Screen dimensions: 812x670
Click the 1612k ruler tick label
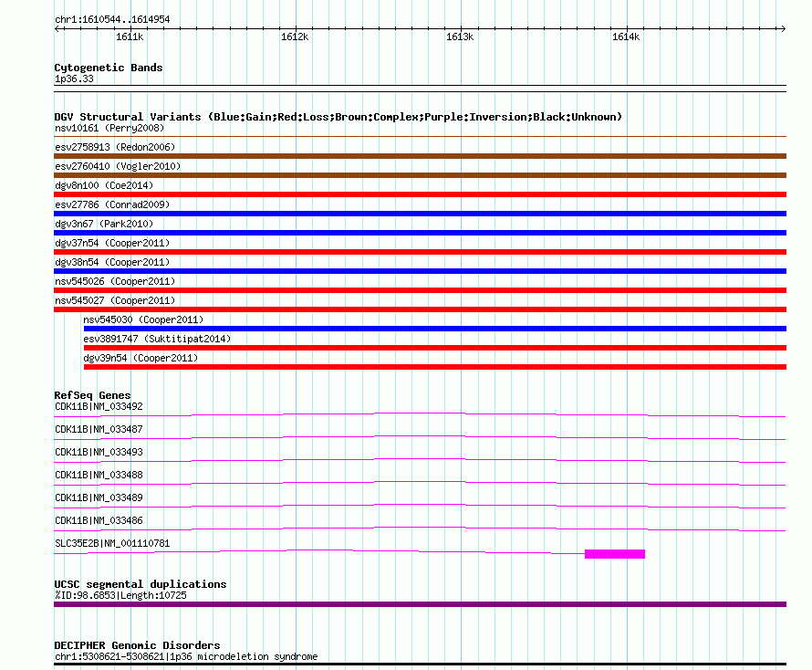(x=295, y=37)
